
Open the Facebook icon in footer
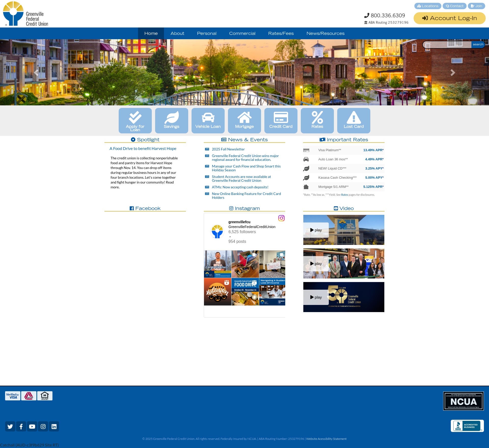pyautogui.click(x=21, y=426)
